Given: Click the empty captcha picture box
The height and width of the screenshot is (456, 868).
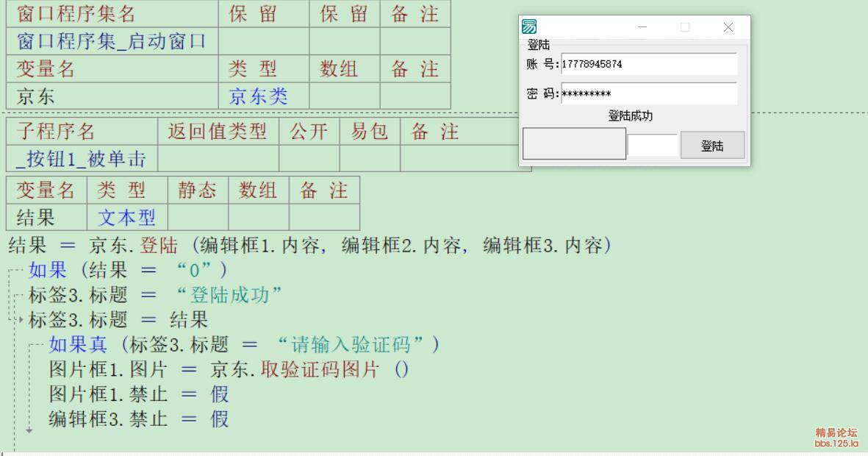Looking at the screenshot, I should click(574, 144).
